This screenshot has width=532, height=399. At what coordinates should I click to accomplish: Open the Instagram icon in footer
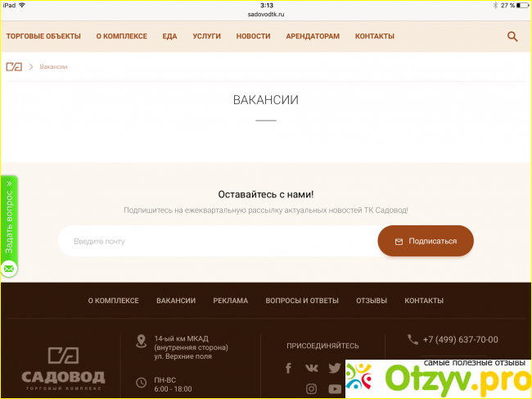tap(312, 388)
